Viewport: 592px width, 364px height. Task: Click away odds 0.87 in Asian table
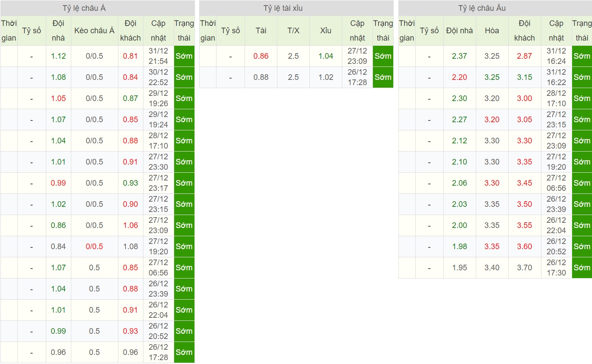130,98
